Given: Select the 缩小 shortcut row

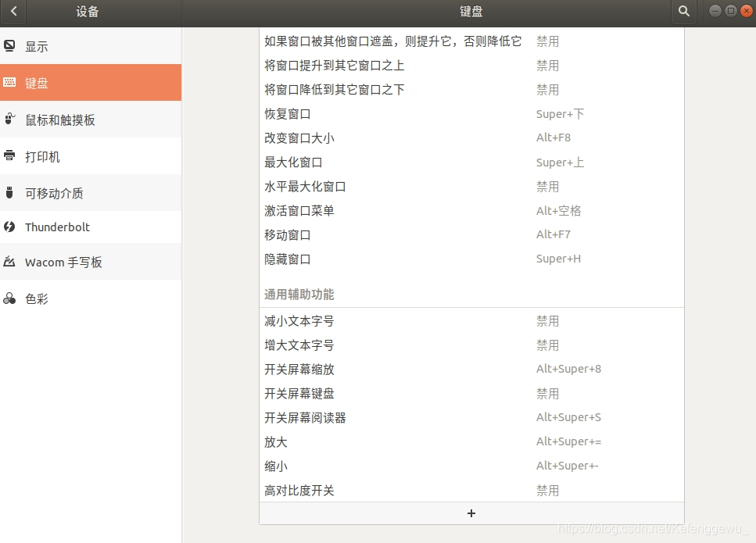Looking at the screenshot, I should click(471, 466).
